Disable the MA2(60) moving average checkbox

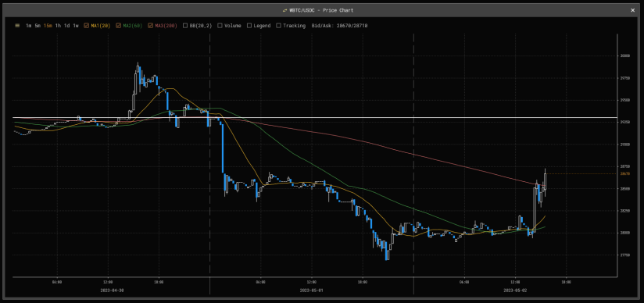point(119,26)
